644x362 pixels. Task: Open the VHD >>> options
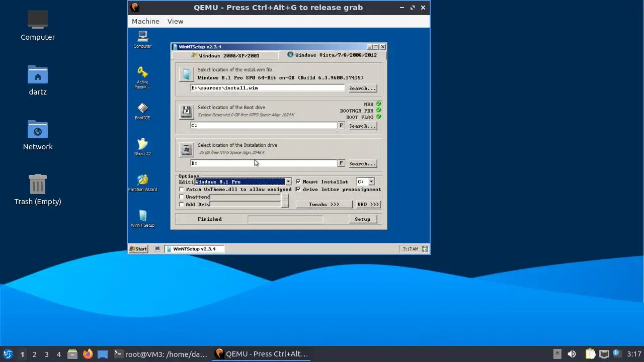(x=368, y=204)
